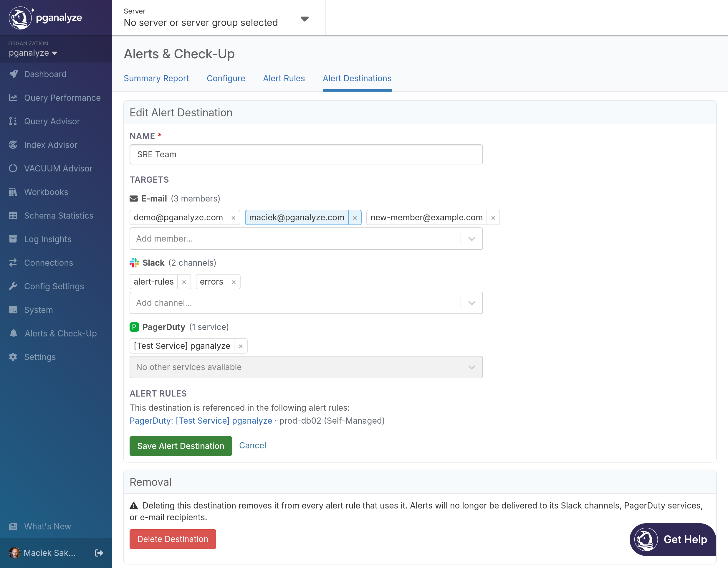This screenshot has height=568, width=728.
Task: Remove maciek@pganalyze.com email member
Action: (x=355, y=218)
